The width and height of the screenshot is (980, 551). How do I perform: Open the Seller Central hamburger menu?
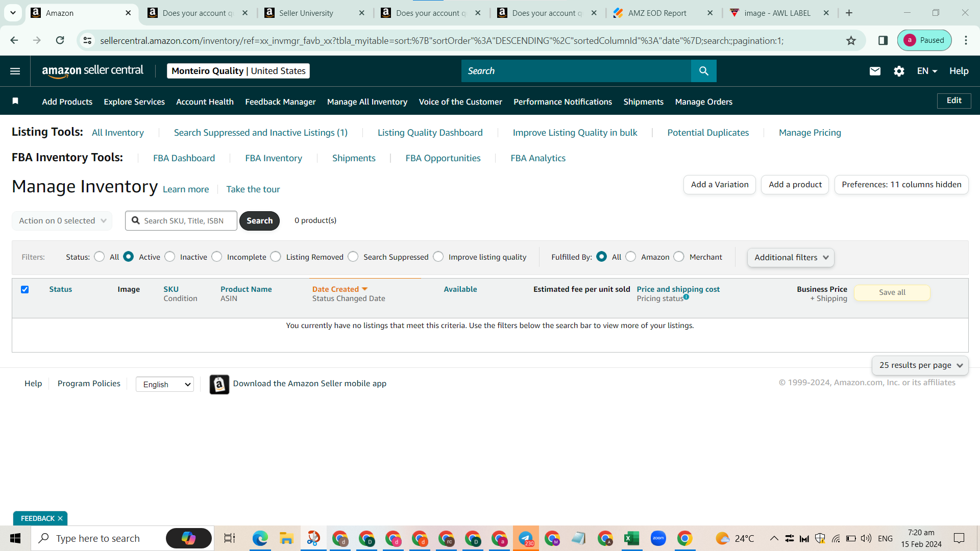click(x=15, y=71)
